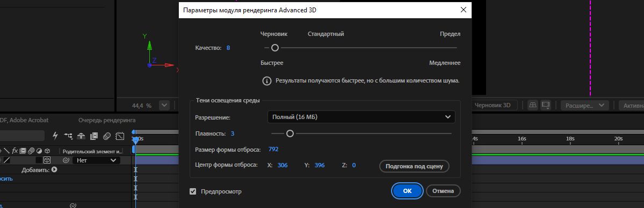This screenshot has width=644, height=208.
Task: Switch to the Очередь рендеринга tab
Action: pos(107,120)
